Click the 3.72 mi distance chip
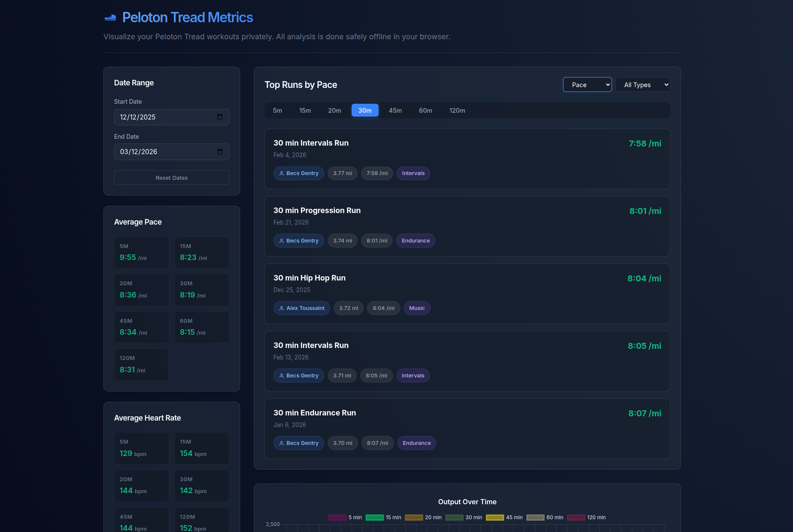Screen dimensions: 793x532 [x=349, y=308]
